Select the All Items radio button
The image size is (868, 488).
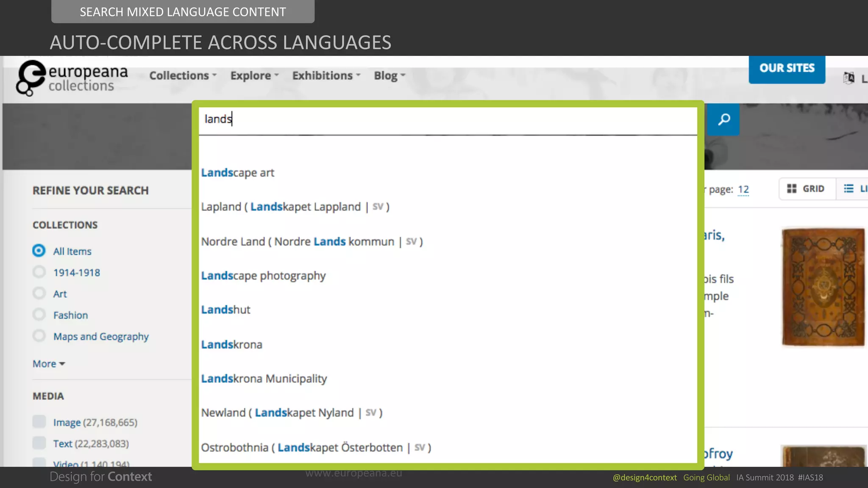(x=39, y=251)
